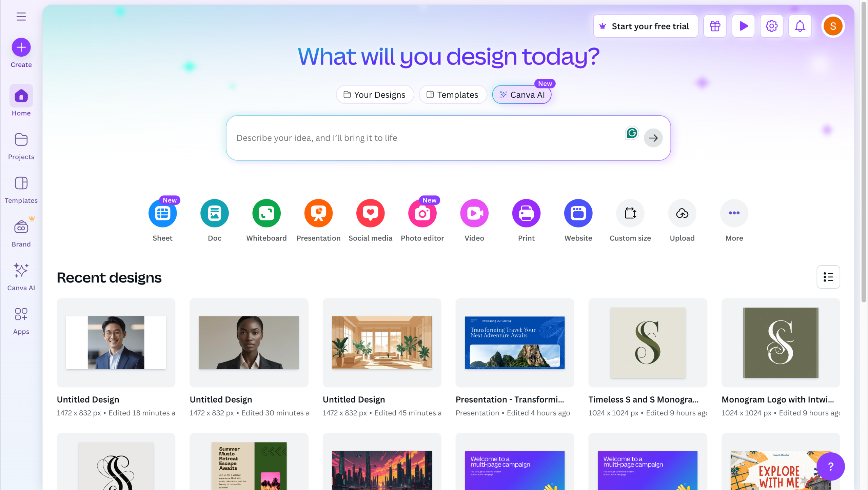Submit prompt with arrow button
This screenshot has height=490, width=868.
(653, 138)
